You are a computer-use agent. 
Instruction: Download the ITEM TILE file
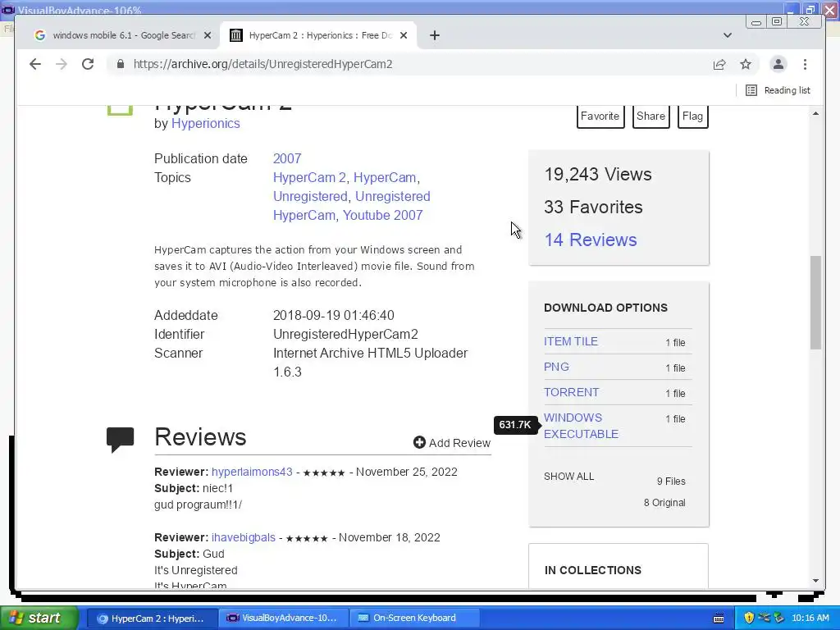pos(571,342)
